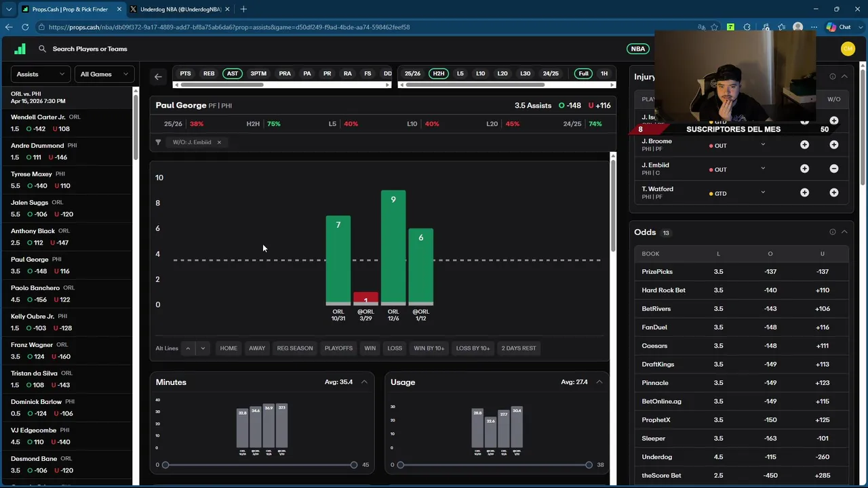
Task: Reload the page with browser refresh icon
Action: [25, 27]
